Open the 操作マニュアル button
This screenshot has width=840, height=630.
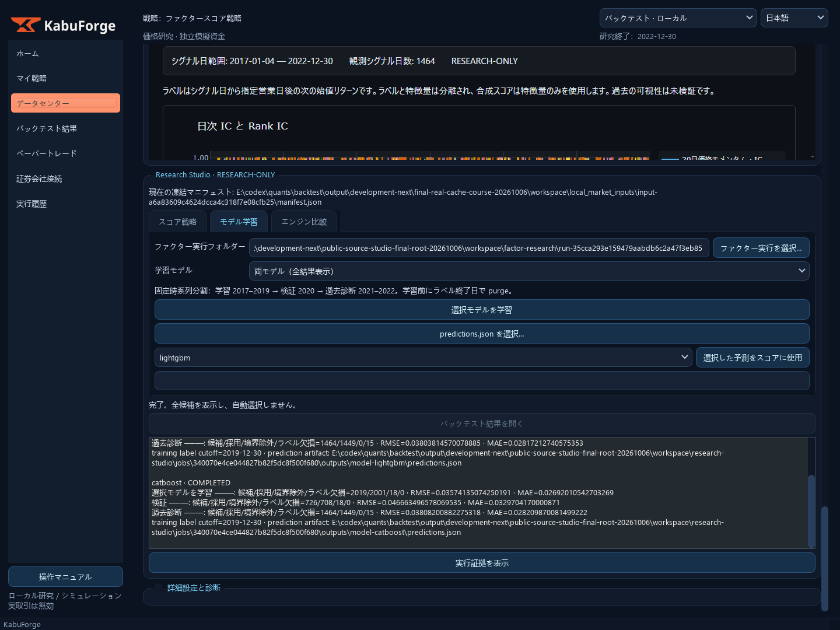click(65, 577)
